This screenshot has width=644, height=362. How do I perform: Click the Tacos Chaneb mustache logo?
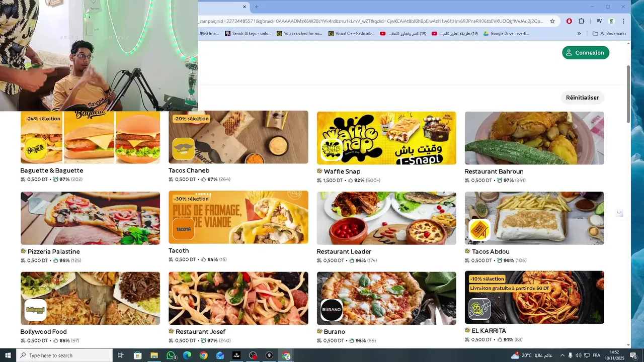click(x=183, y=149)
